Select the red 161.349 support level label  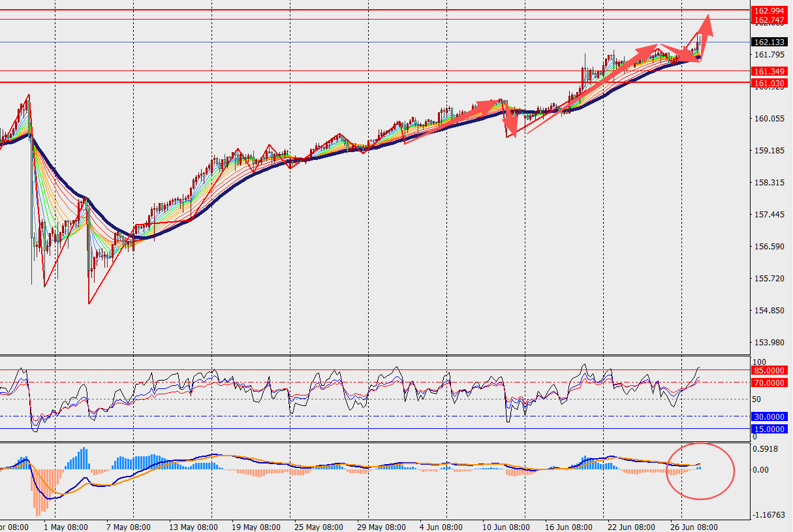[769, 71]
